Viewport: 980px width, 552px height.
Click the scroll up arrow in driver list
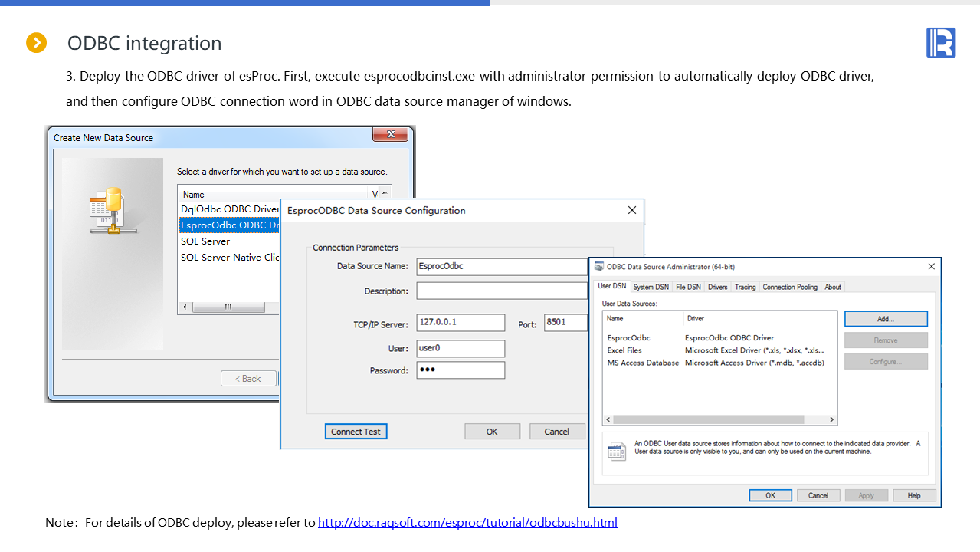(x=383, y=192)
